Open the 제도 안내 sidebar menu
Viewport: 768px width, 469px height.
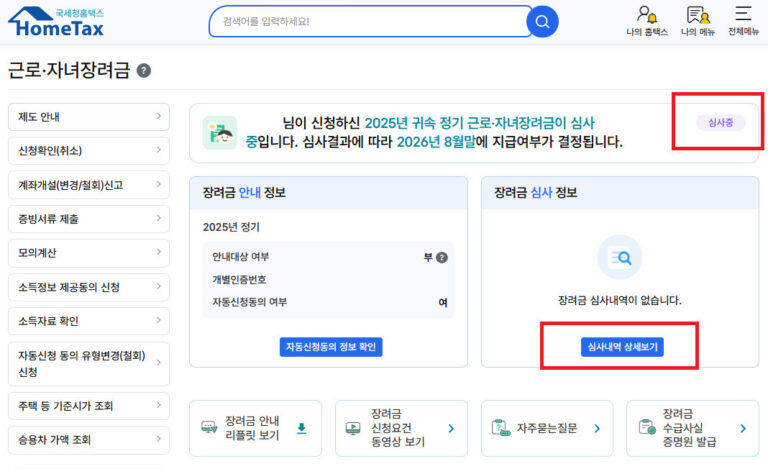(89, 117)
